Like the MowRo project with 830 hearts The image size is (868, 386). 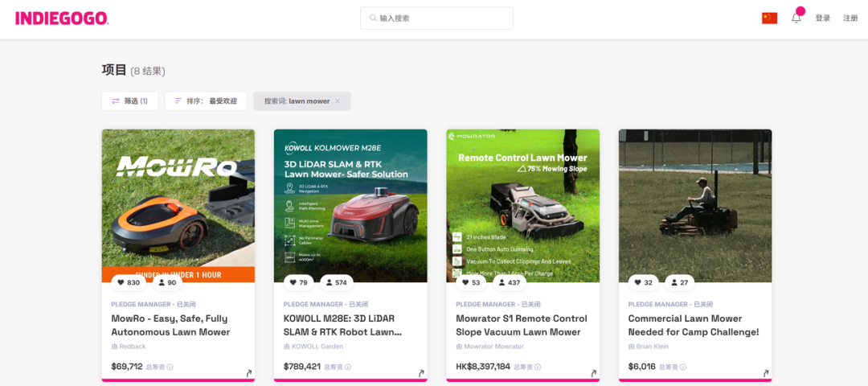click(x=129, y=282)
